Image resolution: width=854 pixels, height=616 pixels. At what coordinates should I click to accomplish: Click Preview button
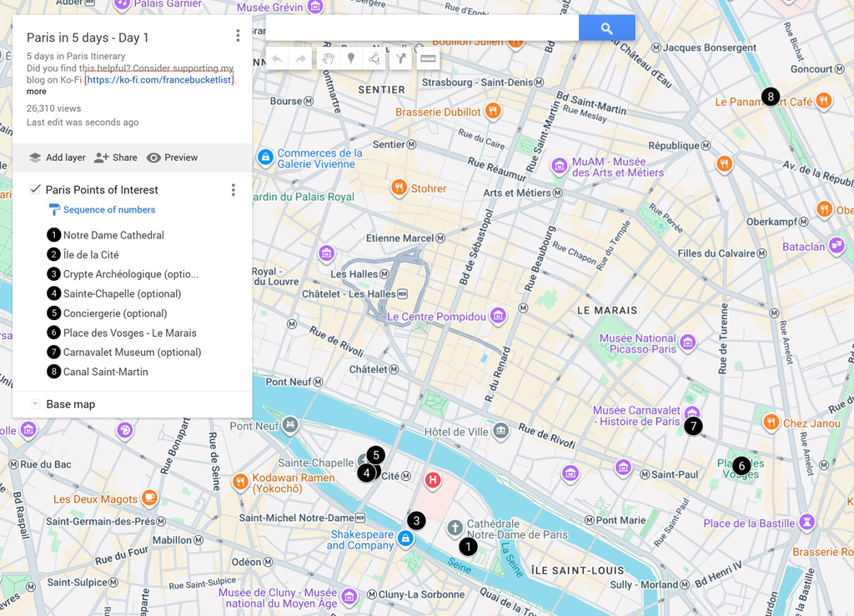coord(172,158)
